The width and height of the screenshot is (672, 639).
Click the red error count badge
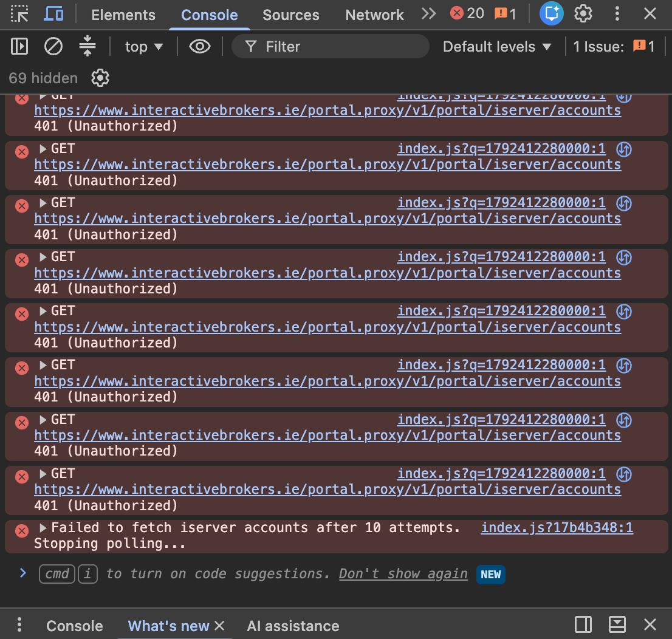(x=467, y=14)
